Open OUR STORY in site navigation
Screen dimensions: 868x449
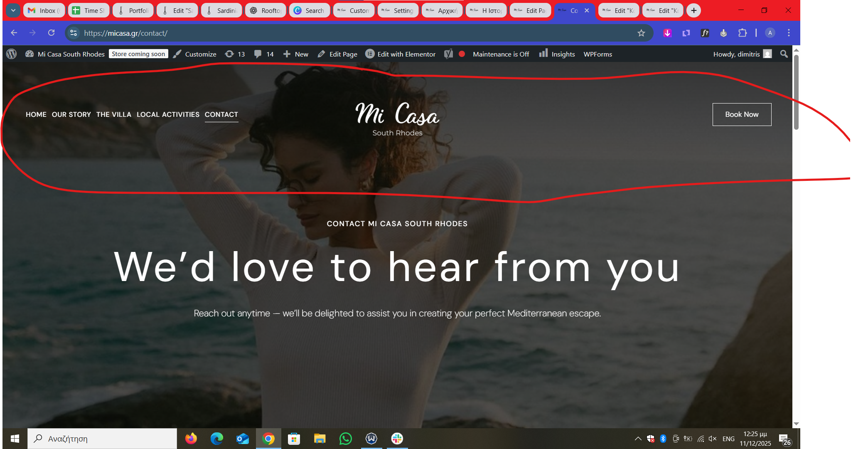(x=71, y=114)
